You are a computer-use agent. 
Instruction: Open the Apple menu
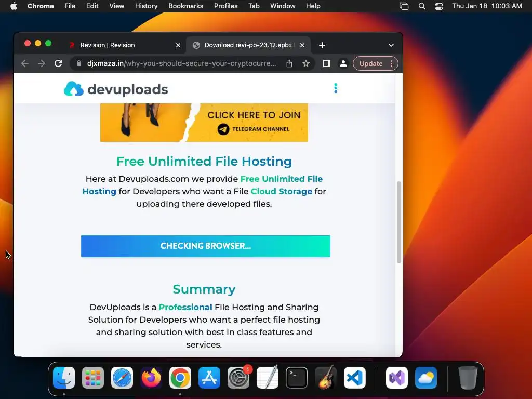coord(14,6)
